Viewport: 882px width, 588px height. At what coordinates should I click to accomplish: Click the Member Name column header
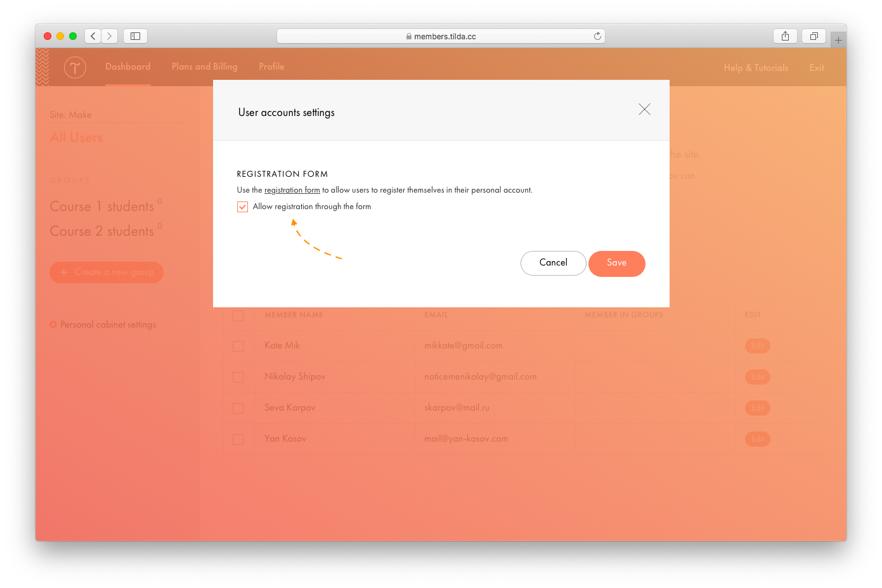click(x=294, y=315)
